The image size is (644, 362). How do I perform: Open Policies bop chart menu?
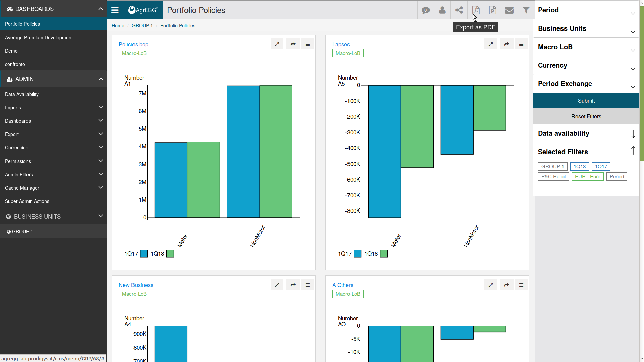(x=308, y=44)
